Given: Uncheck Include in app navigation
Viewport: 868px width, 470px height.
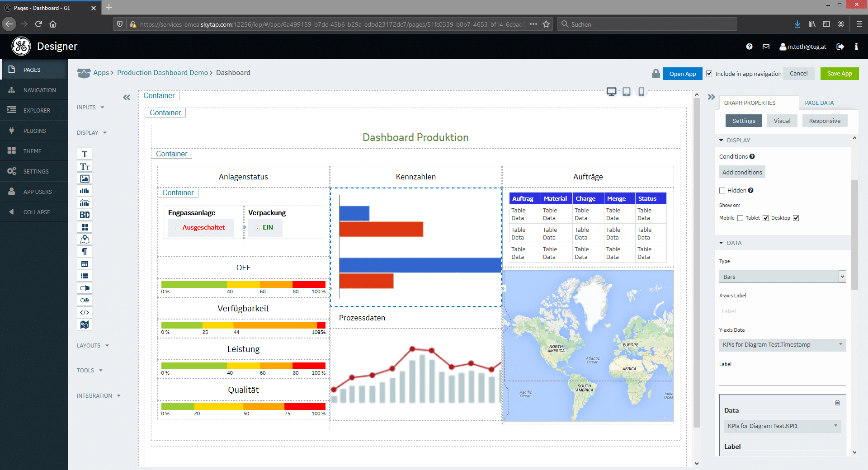Looking at the screenshot, I should point(709,74).
